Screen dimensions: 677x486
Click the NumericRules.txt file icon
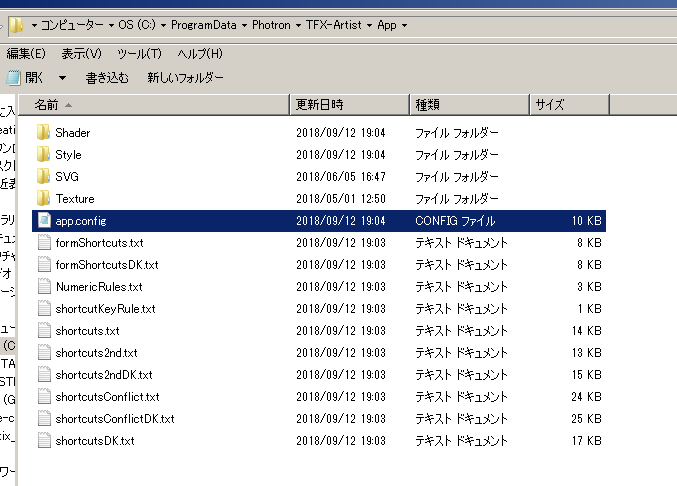click(x=44, y=287)
